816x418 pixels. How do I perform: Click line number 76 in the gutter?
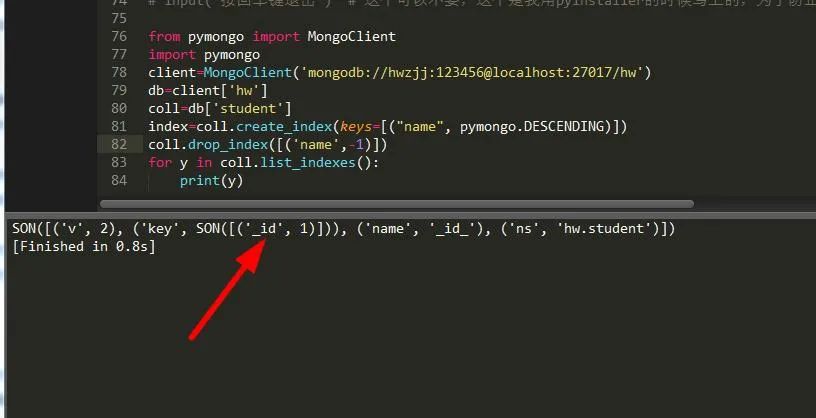(x=119, y=36)
